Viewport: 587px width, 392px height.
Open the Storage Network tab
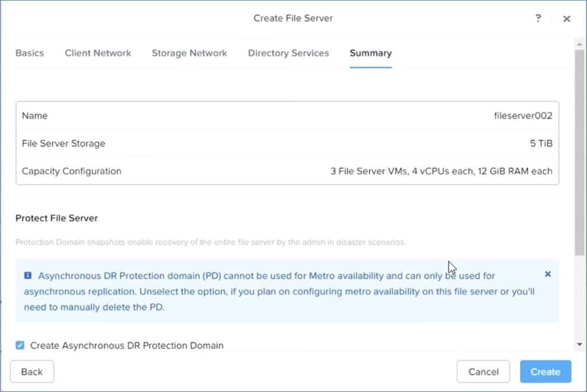[190, 53]
